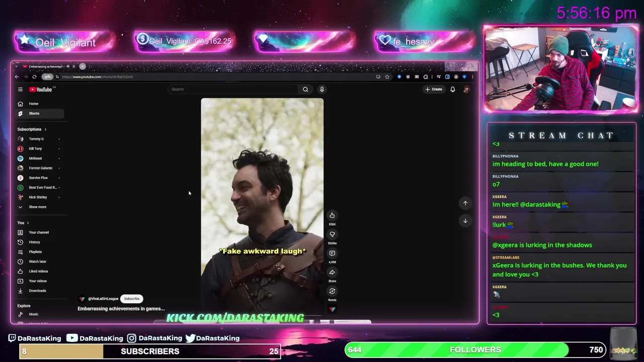The image size is (644, 362).
Task: Select Shorts in YouTube sidebar
Action: pos(39,114)
